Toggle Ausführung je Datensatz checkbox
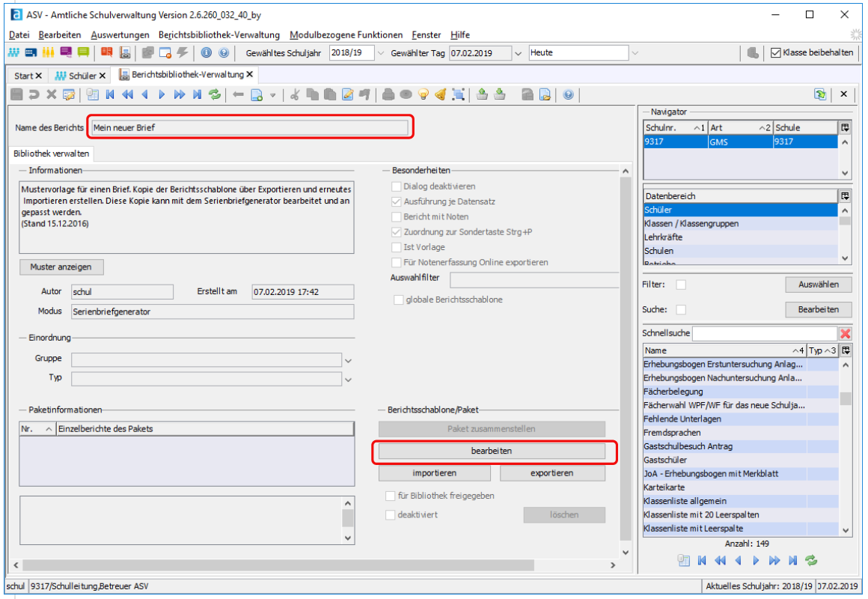 [397, 201]
